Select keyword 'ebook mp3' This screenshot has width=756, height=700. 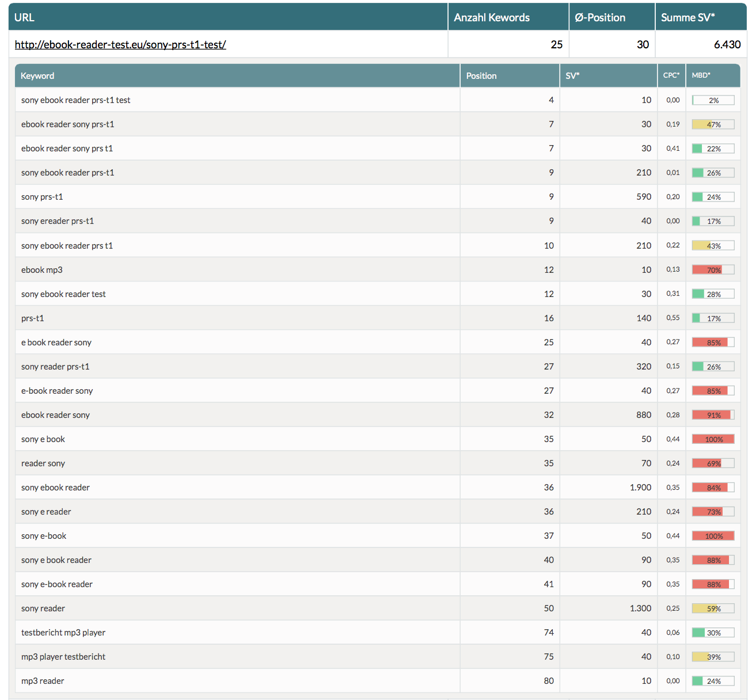(x=41, y=269)
